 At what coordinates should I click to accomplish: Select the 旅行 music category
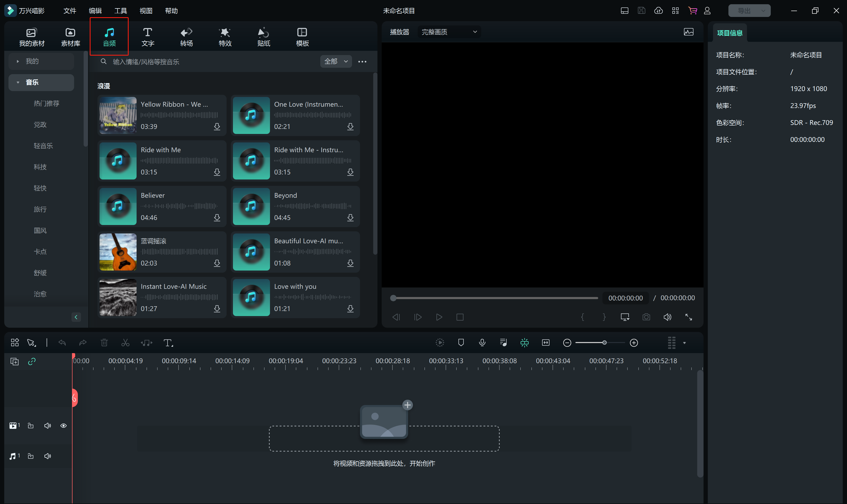pos(40,209)
